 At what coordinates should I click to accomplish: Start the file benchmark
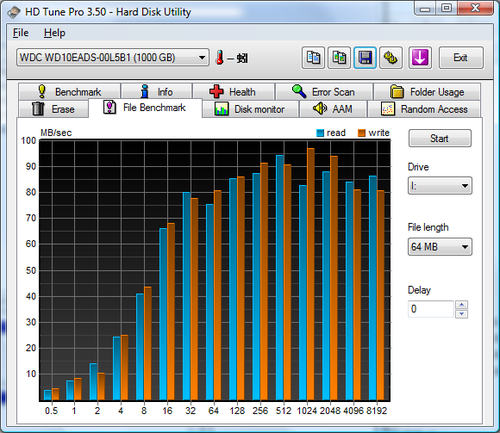coord(440,138)
